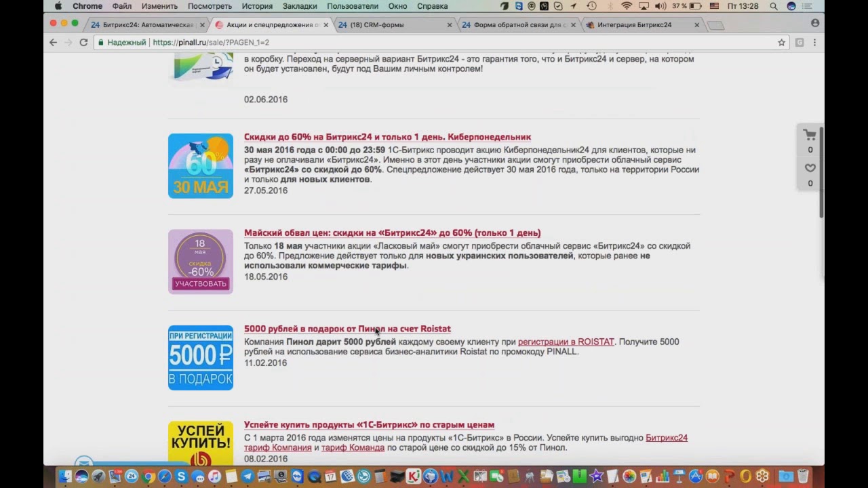The width and height of the screenshot is (868, 488).
Task: Open the Trash in the Dock
Action: click(803, 476)
